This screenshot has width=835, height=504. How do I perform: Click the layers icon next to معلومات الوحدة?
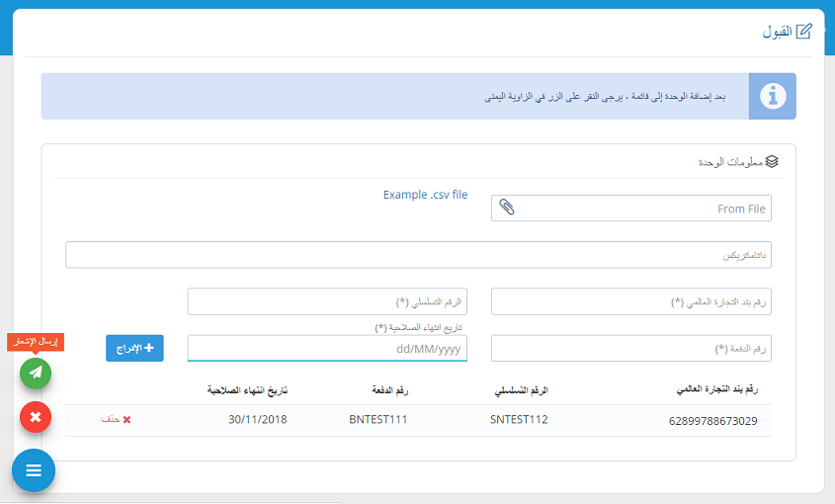tap(773, 161)
